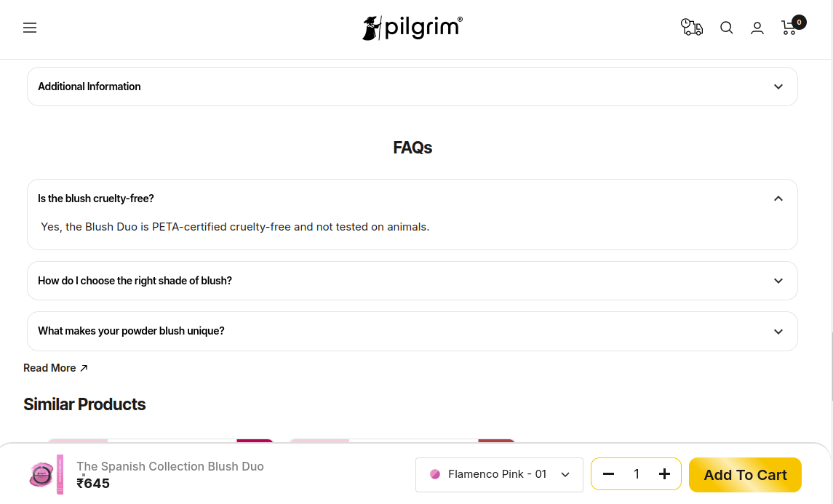Click the quantity increase plus icon
The width and height of the screenshot is (833, 504).
[664, 473]
